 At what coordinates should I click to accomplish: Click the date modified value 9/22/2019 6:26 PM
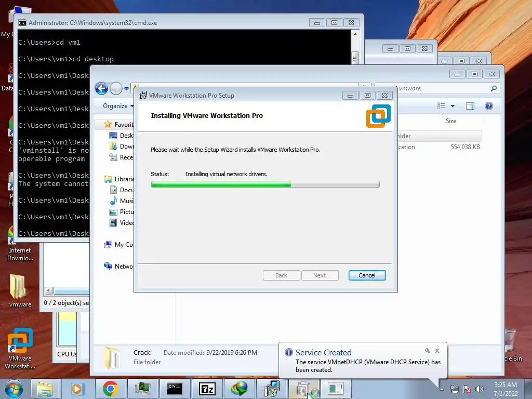(x=232, y=353)
